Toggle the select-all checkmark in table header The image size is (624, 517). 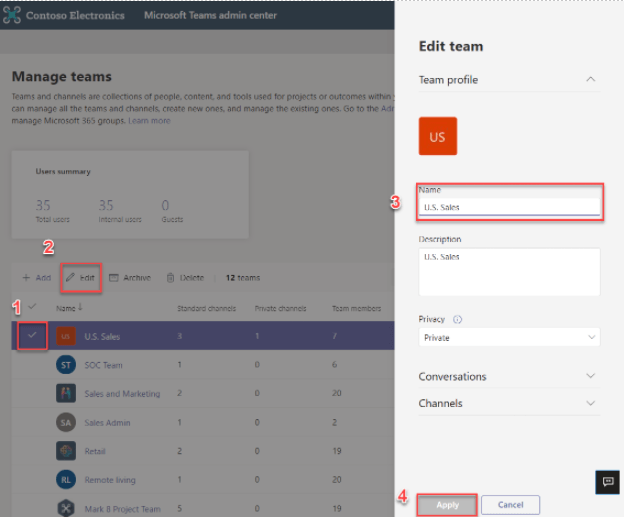pos(32,306)
